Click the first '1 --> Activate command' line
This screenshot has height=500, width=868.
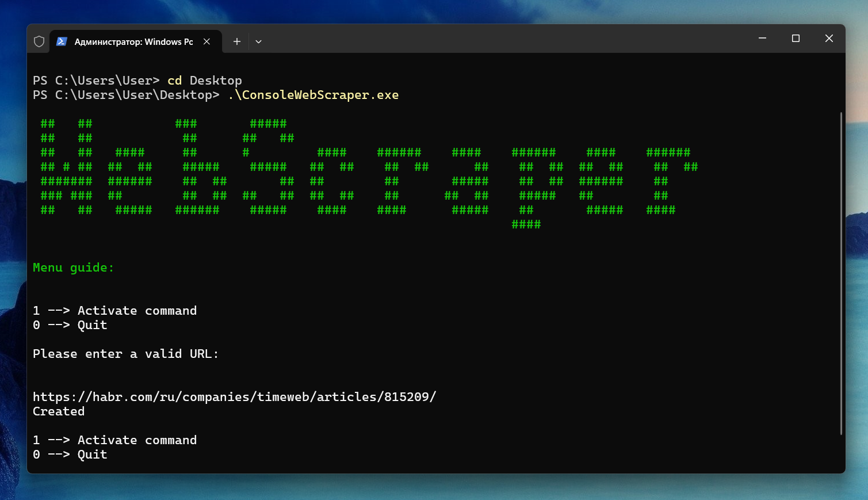(x=114, y=311)
